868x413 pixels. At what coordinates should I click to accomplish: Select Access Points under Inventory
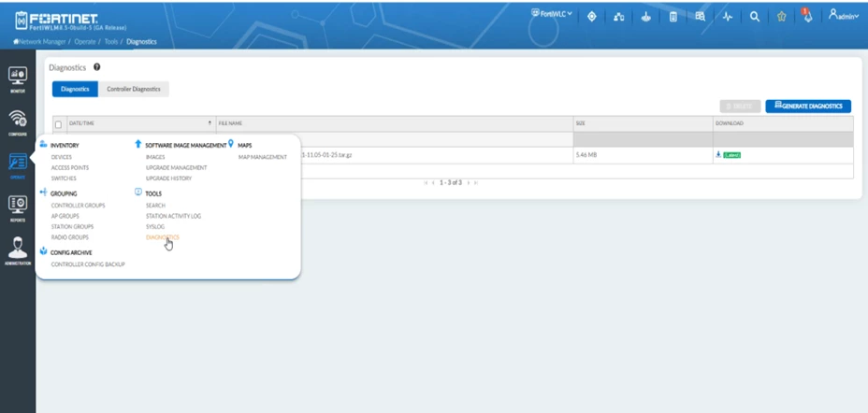70,167
